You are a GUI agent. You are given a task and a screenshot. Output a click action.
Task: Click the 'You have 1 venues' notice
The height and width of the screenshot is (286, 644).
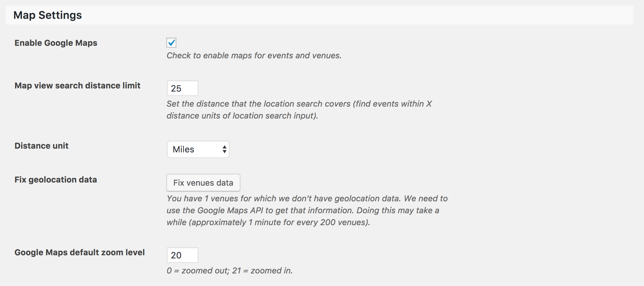tap(307, 199)
